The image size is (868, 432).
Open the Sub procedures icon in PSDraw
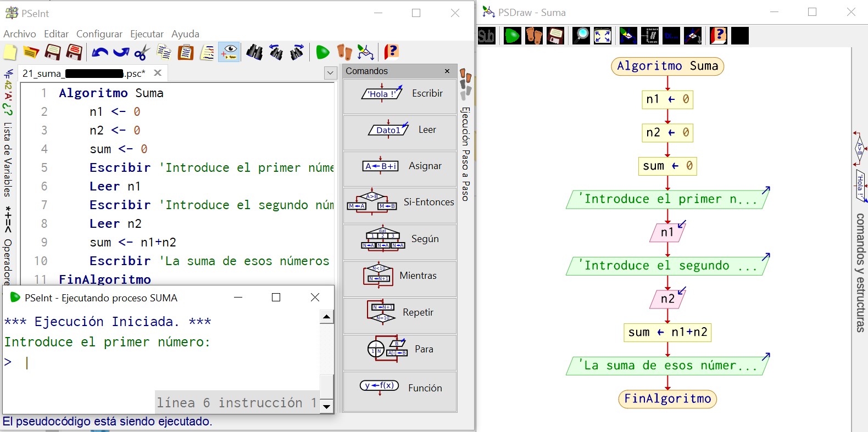click(x=486, y=36)
